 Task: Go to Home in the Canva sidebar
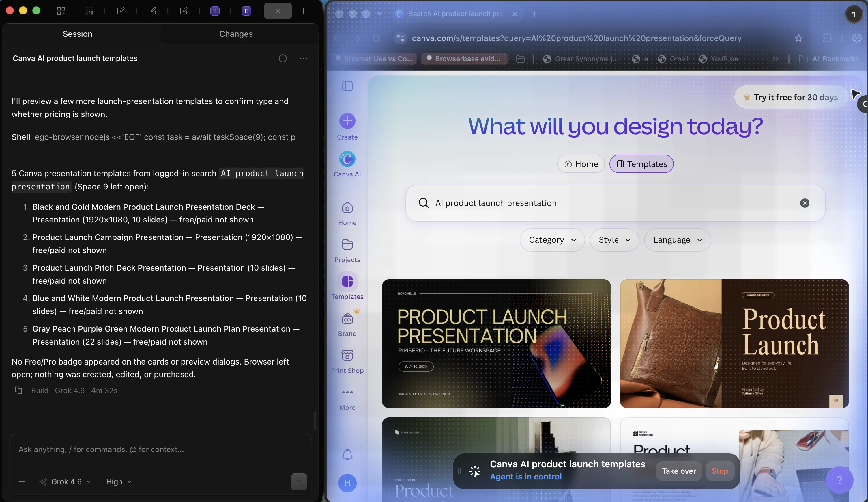pos(347,214)
